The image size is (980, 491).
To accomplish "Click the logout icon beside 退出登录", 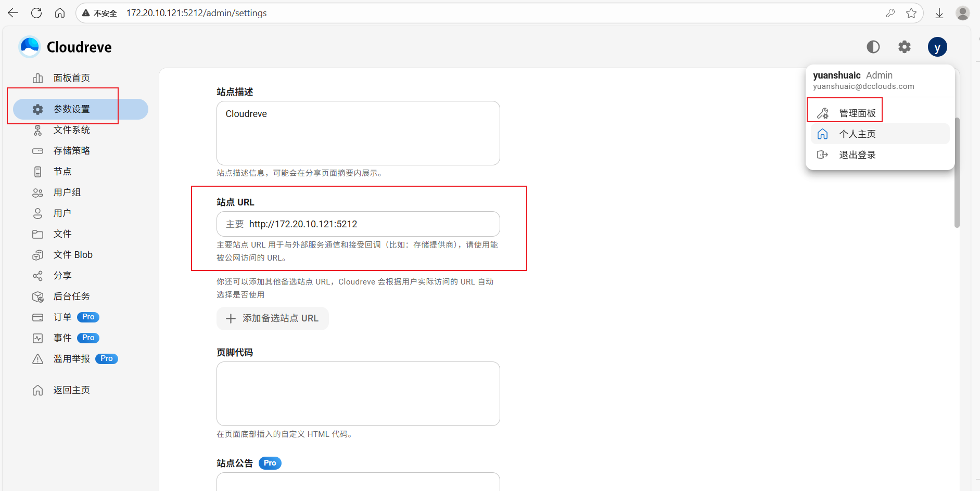I will click(822, 154).
